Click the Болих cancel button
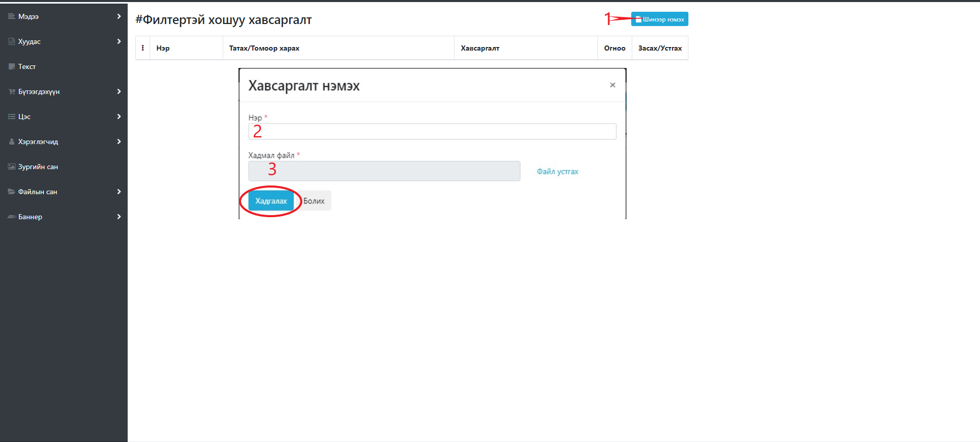Screen dimensions: 980x442 coord(314,201)
